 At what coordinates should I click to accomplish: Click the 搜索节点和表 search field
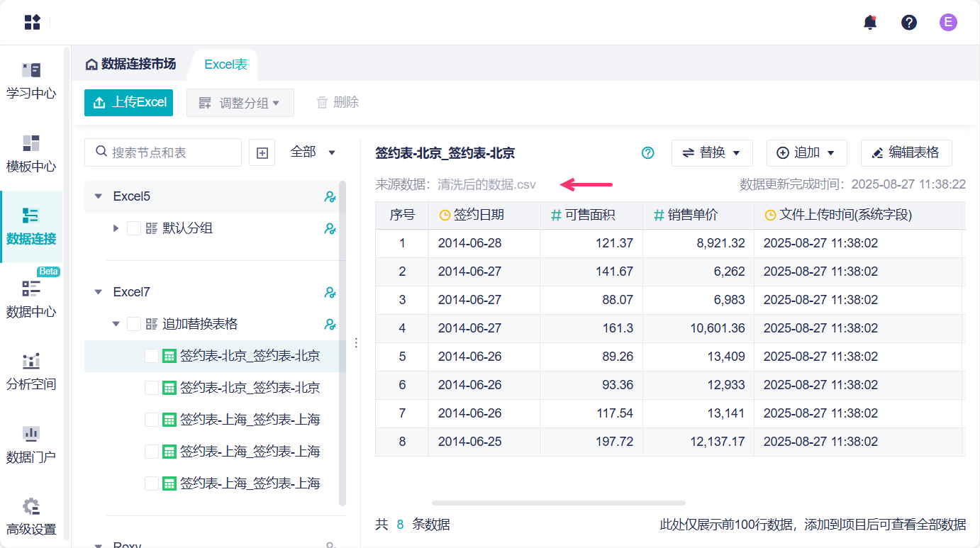pos(170,152)
